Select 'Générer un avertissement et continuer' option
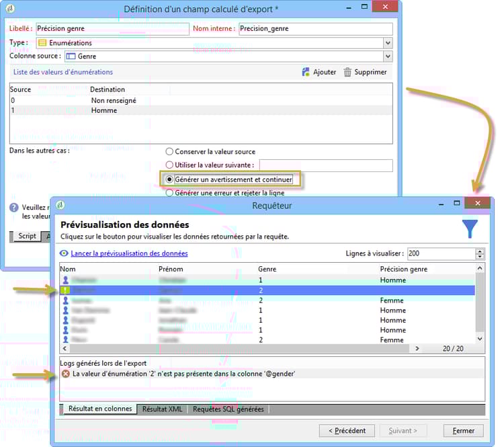 point(169,179)
